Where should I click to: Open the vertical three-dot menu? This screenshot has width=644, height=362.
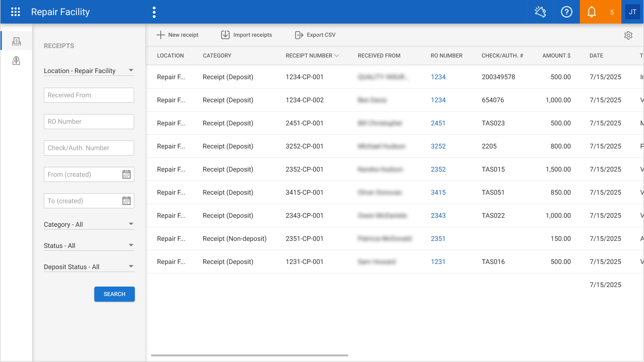[154, 12]
